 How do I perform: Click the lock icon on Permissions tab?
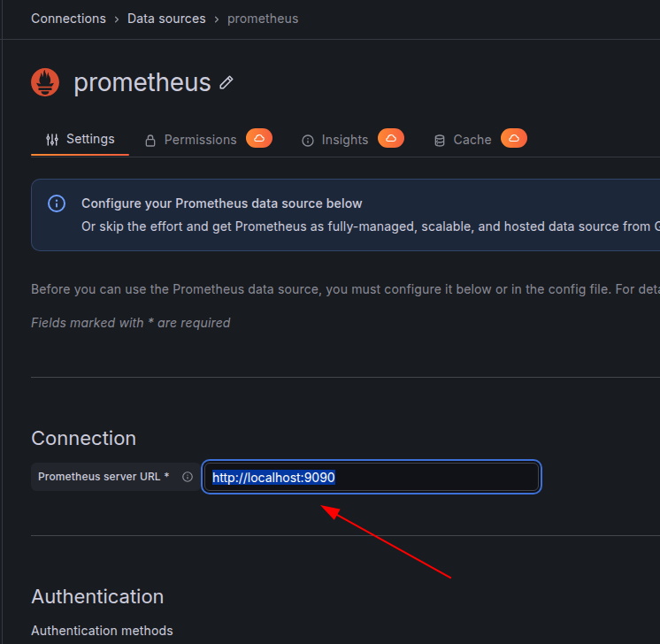pos(150,141)
